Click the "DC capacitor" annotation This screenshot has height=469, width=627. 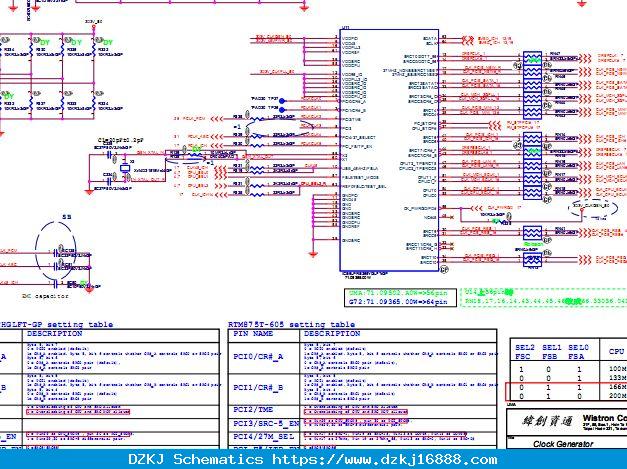(45, 296)
